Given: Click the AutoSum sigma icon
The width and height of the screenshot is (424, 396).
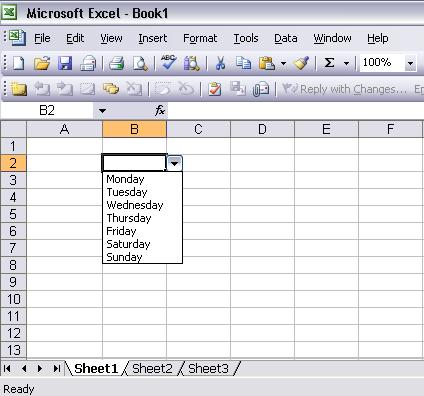Looking at the screenshot, I should pos(329,63).
